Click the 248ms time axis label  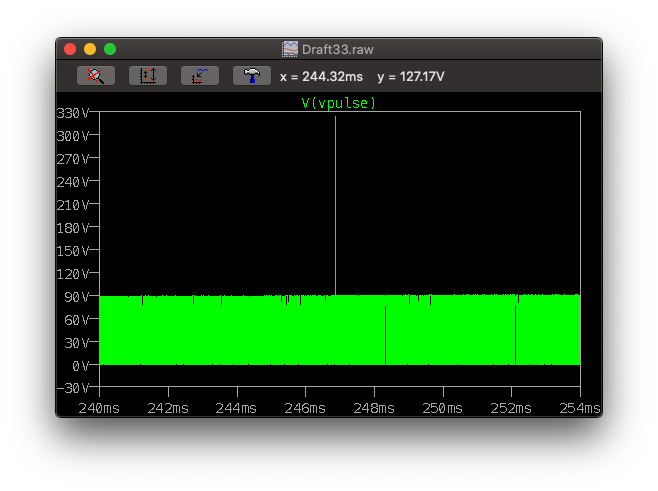coord(374,408)
